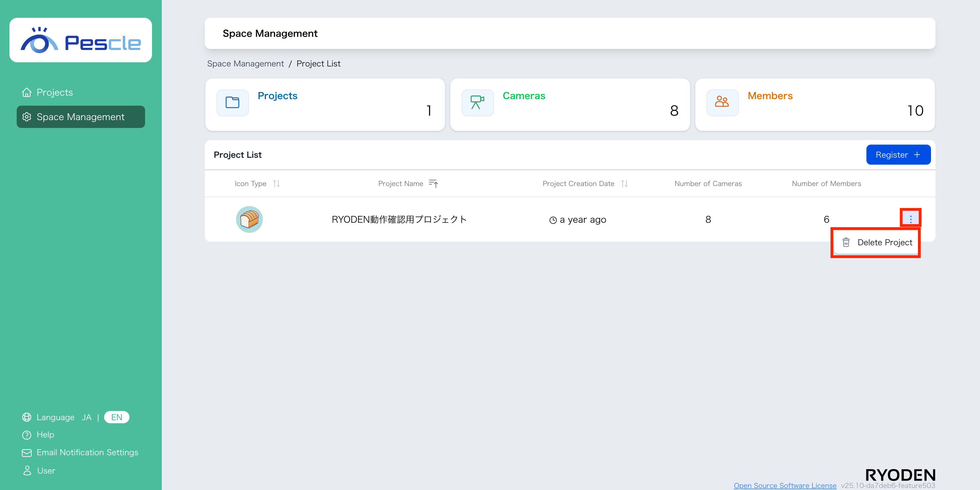Reverse the Project Name sort direction

click(433, 184)
